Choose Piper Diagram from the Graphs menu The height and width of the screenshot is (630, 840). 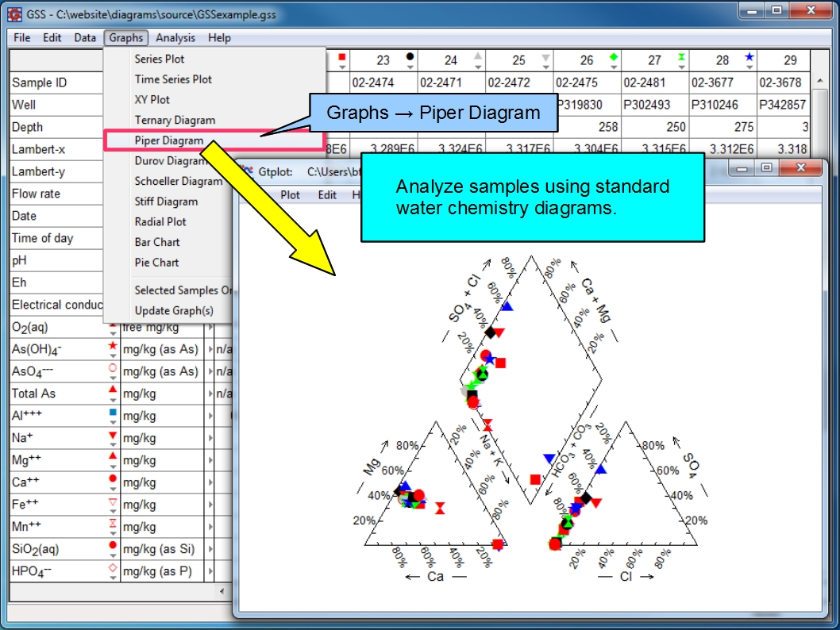point(214,140)
